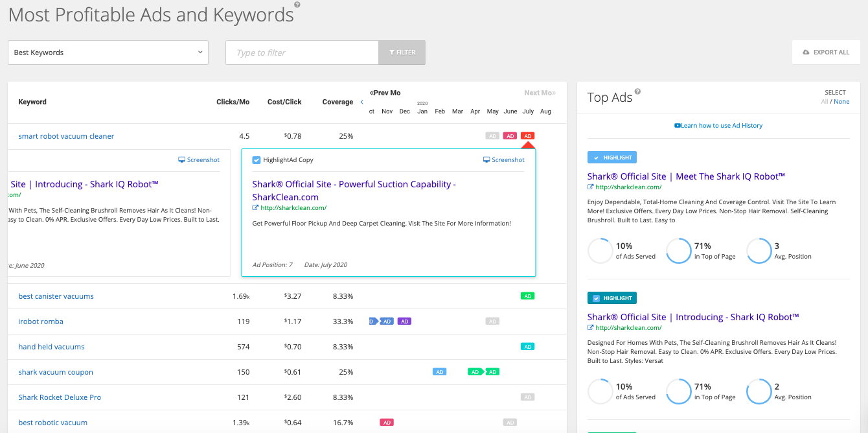This screenshot has height=433, width=868.
Task: Click the EXPORT ALL button
Action: (826, 53)
